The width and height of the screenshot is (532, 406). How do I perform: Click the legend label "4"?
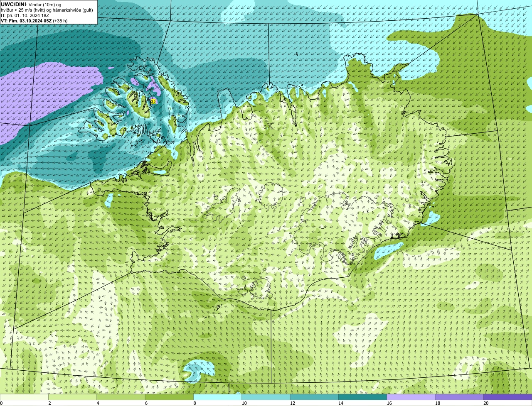point(98,403)
